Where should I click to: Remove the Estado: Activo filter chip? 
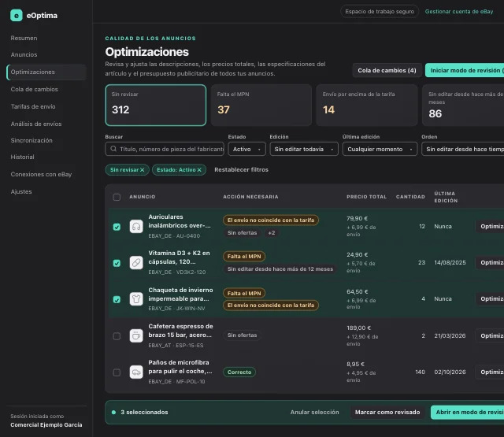(199, 169)
